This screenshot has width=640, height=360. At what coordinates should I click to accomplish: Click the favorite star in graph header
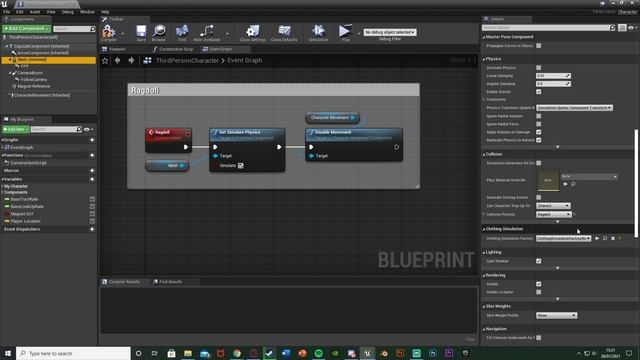click(x=105, y=60)
